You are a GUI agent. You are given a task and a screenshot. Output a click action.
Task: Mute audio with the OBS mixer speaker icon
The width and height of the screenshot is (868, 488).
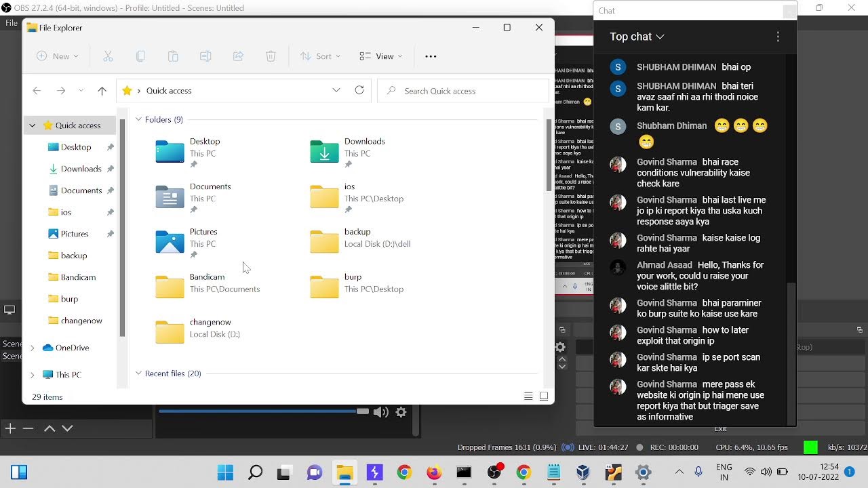tap(381, 411)
